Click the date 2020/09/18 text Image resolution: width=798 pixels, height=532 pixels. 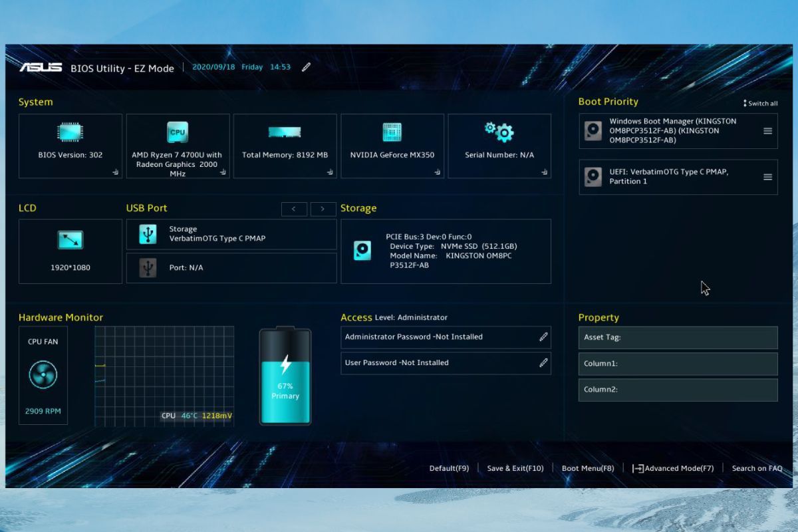tap(213, 67)
